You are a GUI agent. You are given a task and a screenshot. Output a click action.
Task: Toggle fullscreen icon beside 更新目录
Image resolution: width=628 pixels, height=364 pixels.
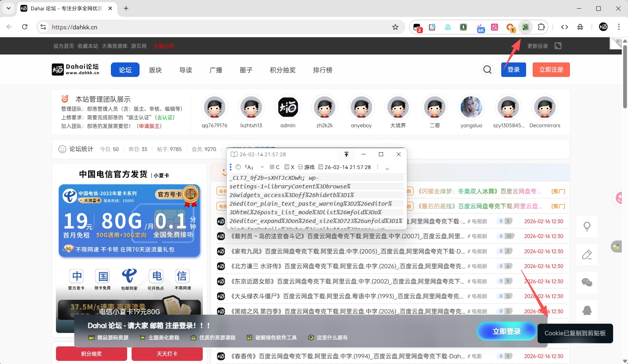click(x=558, y=46)
